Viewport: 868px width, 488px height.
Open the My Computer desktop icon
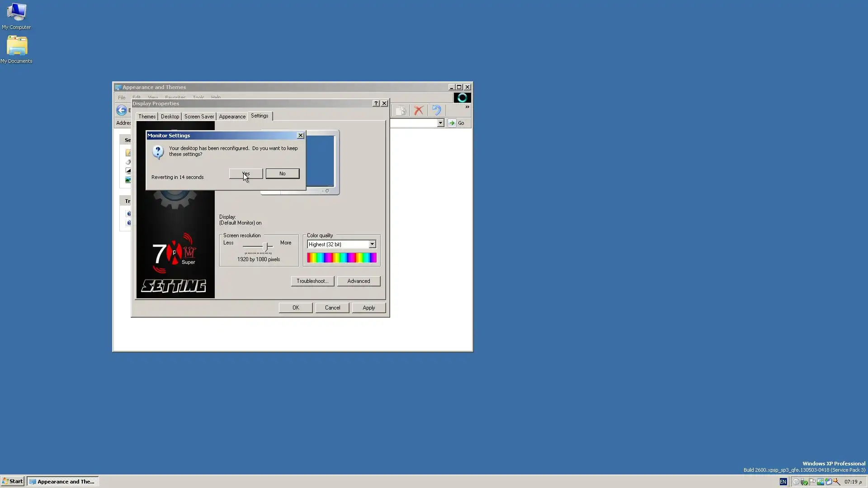tap(16, 14)
